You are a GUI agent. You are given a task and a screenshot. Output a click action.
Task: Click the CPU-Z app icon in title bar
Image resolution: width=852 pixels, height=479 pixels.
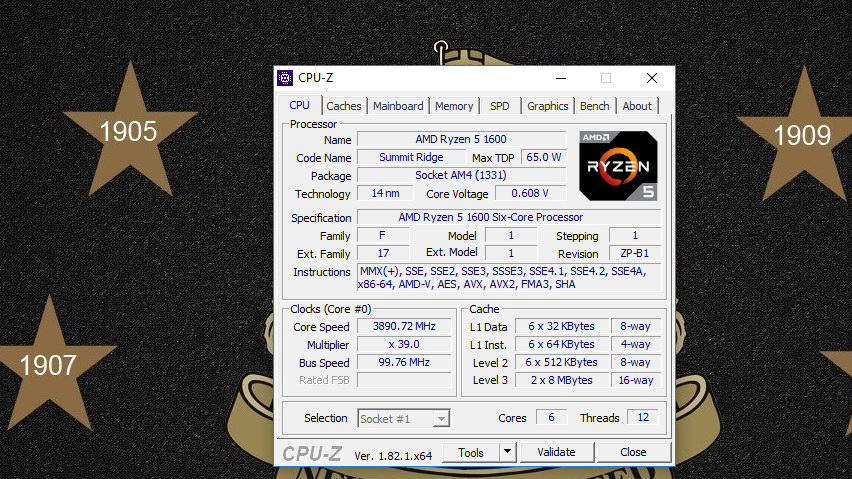click(x=285, y=78)
